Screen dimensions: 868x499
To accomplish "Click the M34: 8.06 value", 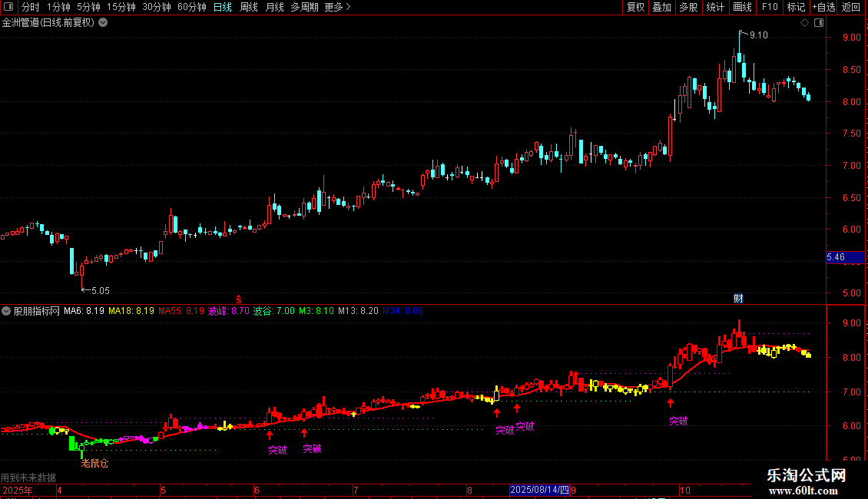I will [x=403, y=311].
